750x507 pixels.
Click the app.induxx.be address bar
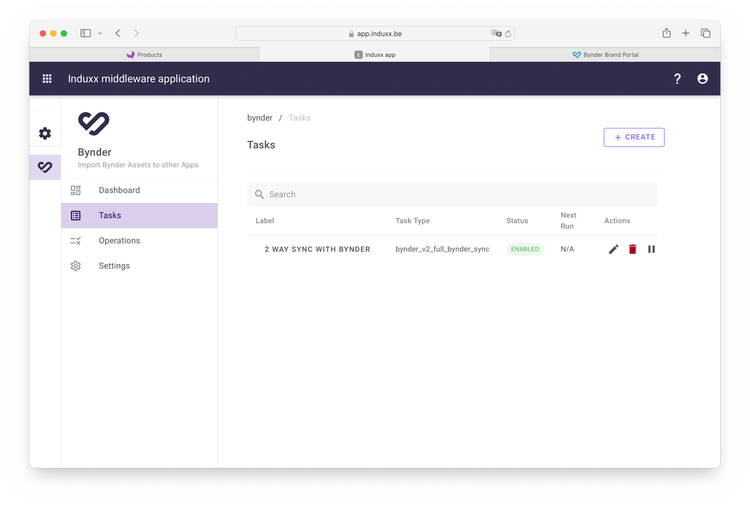[x=375, y=33]
